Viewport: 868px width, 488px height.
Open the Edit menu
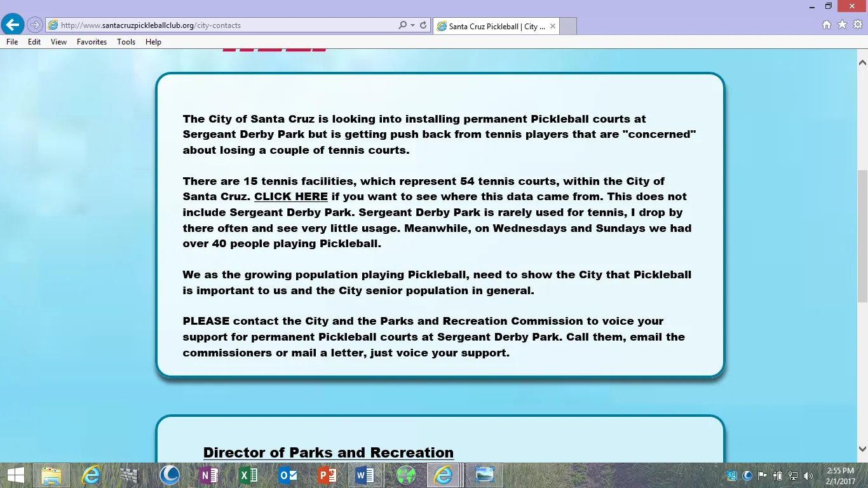click(x=34, y=42)
